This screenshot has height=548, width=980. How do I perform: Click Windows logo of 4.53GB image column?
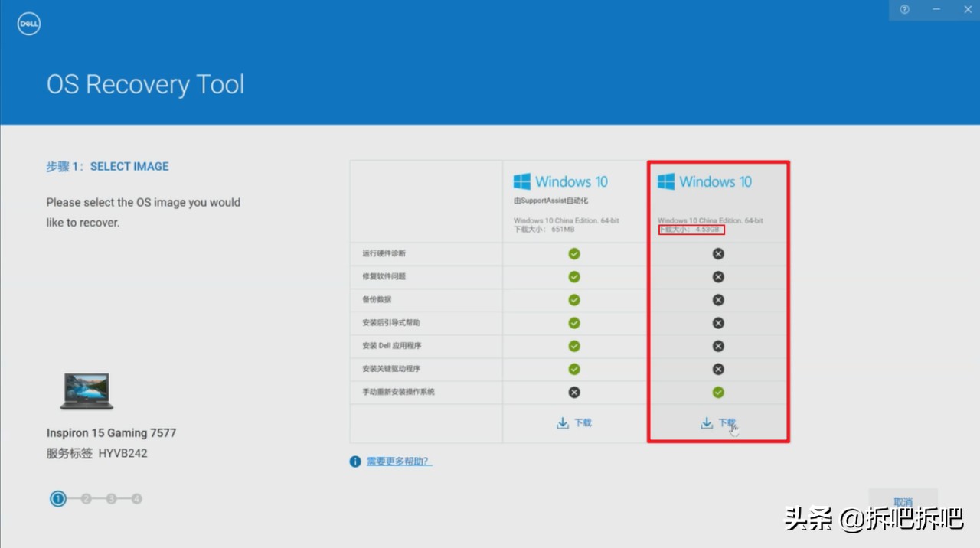click(666, 181)
